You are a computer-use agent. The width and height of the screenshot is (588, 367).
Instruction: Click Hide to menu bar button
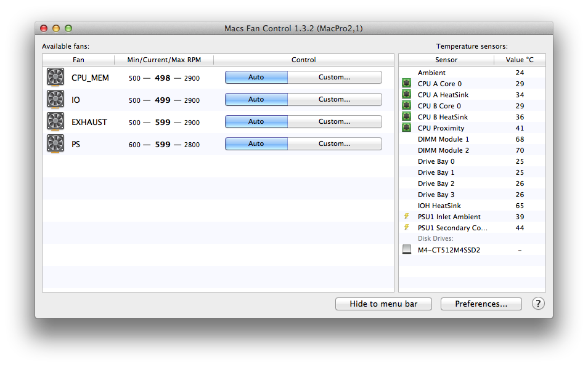tap(383, 304)
